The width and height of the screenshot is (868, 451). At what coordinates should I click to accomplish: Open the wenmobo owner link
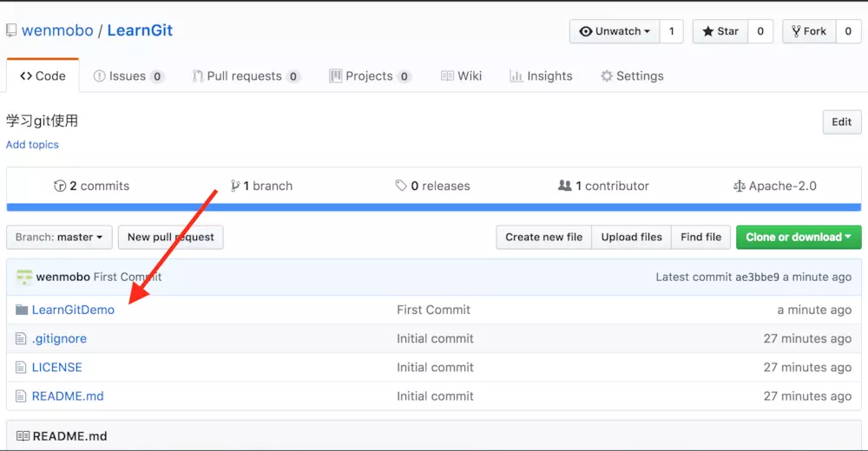coord(57,30)
